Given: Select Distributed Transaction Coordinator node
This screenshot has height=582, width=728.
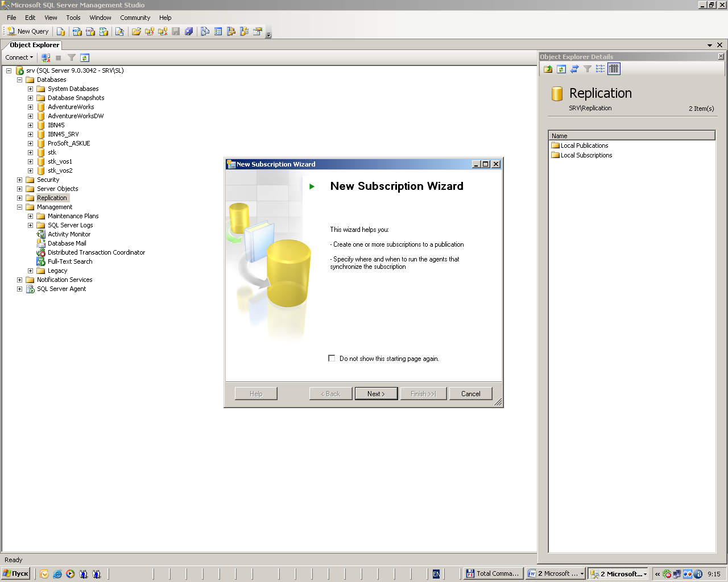Looking at the screenshot, I should point(96,252).
